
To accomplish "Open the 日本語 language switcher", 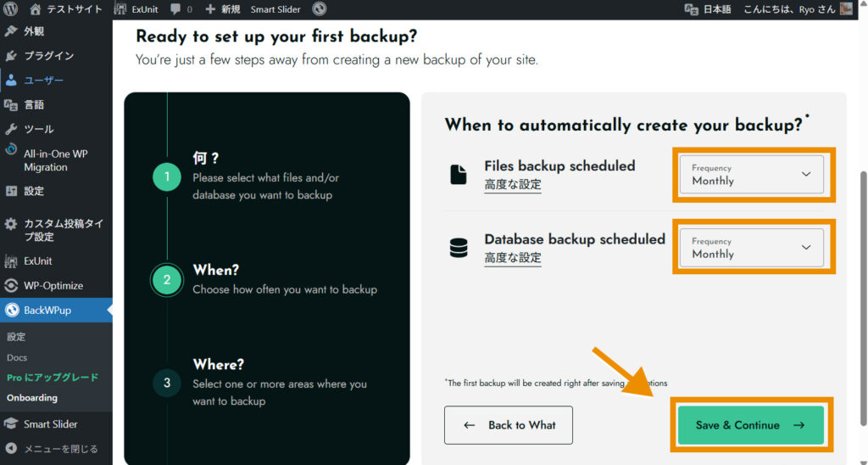I will click(708, 9).
